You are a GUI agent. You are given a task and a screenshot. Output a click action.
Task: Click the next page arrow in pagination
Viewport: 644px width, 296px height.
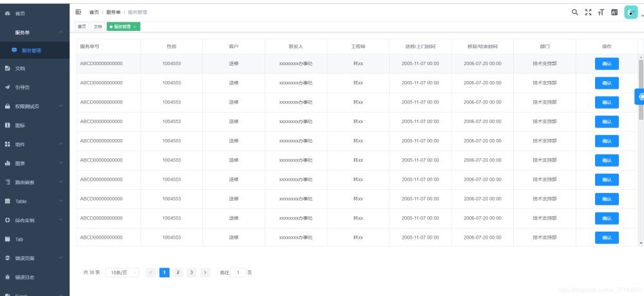[x=205, y=273]
